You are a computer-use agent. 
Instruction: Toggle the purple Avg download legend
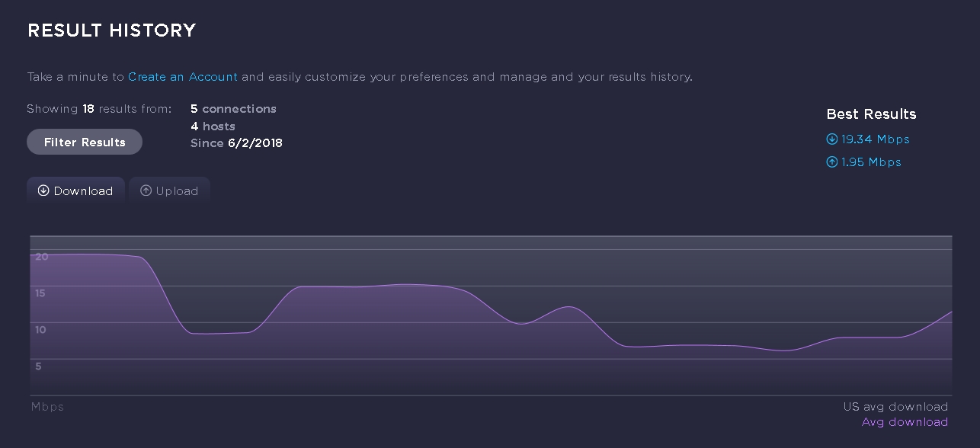coord(905,422)
